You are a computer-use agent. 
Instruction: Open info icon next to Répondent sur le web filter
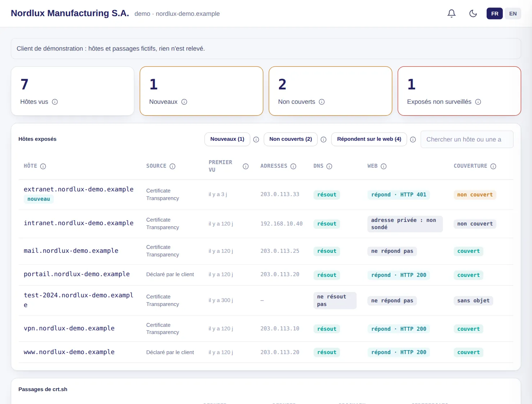(x=413, y=139)
